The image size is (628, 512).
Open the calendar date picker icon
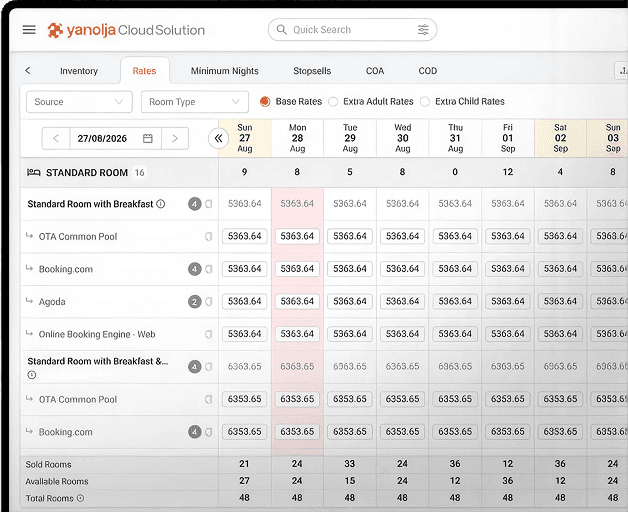tap(148, 138)
